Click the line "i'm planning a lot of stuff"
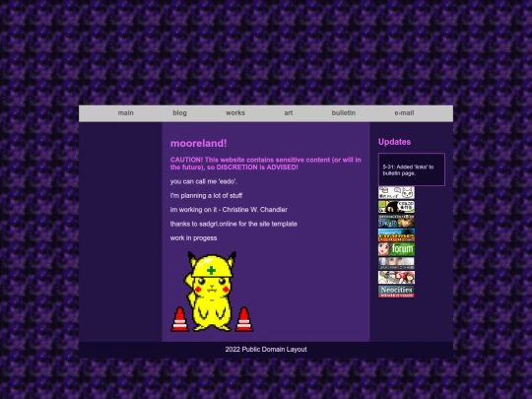Viewport: 532px width, 399px height. (206, 196)
